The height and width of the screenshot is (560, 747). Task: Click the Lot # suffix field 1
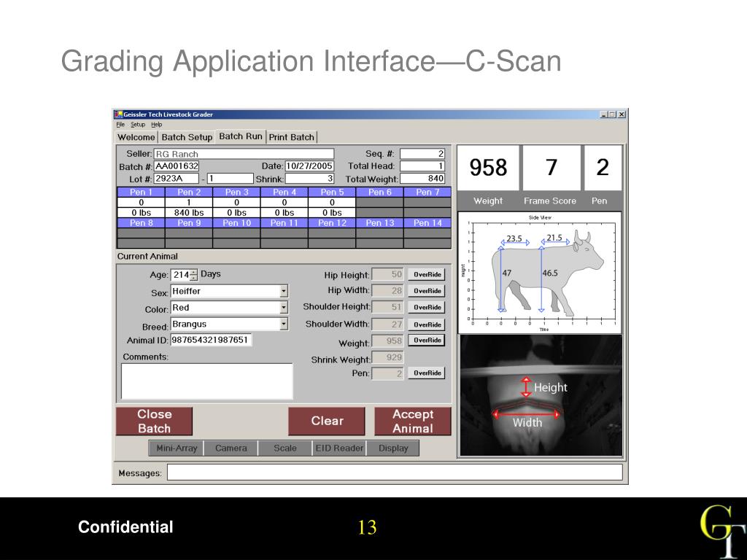[x=230, y=179]
